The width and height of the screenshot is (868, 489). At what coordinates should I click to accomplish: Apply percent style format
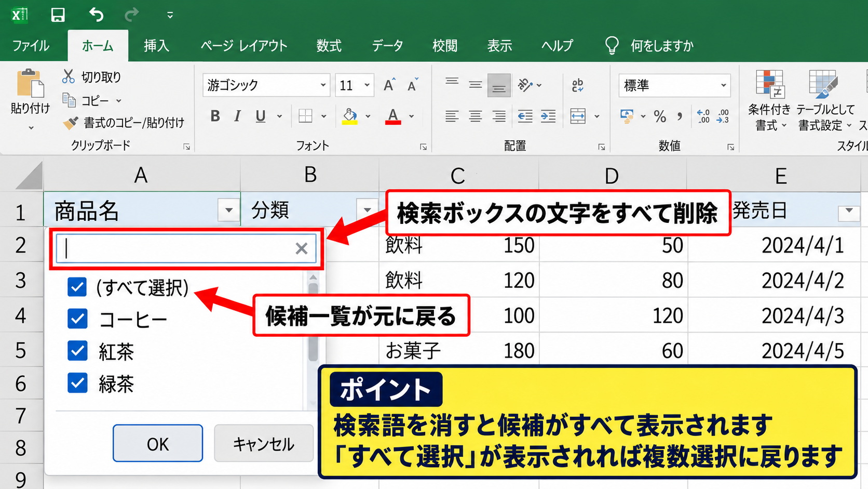click(x=660, y=116)
